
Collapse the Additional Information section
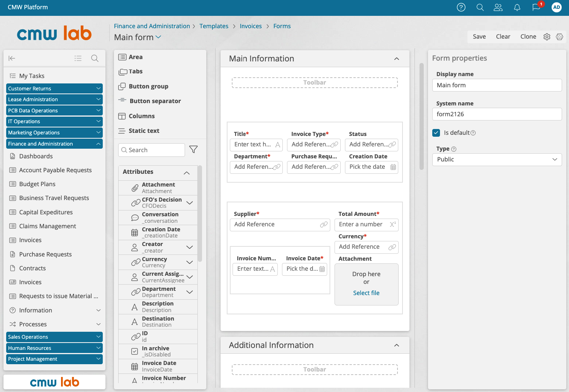[396, 345]
